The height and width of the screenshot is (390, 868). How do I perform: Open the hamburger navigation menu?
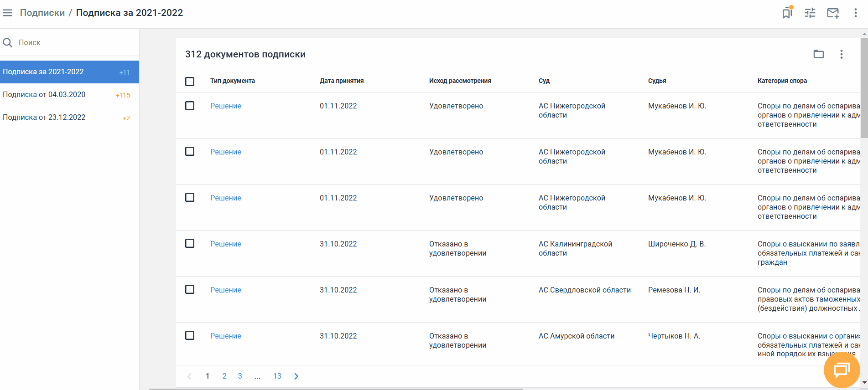pos(7,13)
